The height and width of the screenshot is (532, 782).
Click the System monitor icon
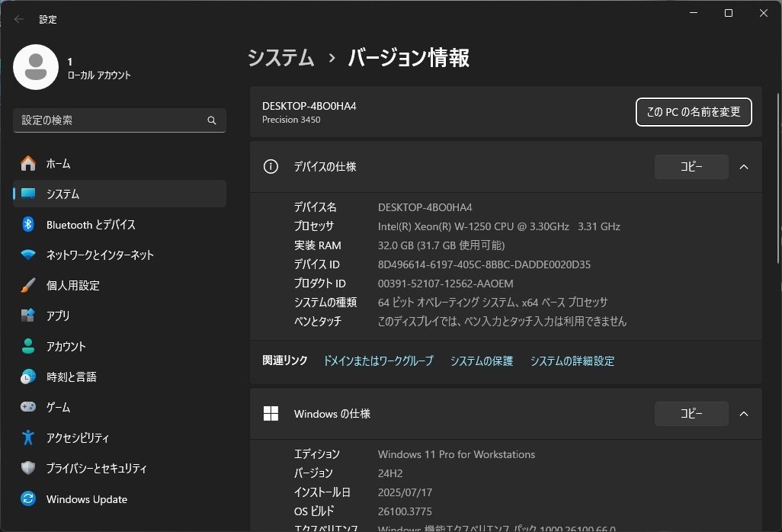click(x=28, y=194)
